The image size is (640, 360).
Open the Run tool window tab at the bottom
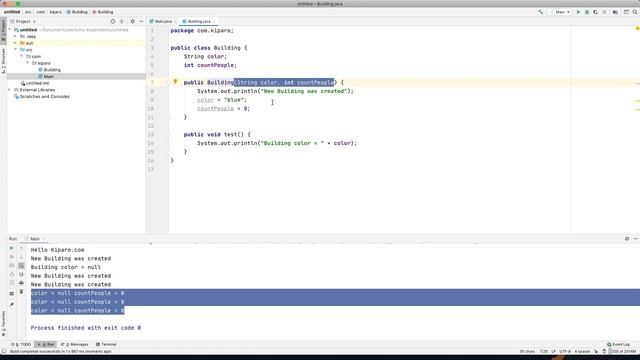tap(46, 344)
